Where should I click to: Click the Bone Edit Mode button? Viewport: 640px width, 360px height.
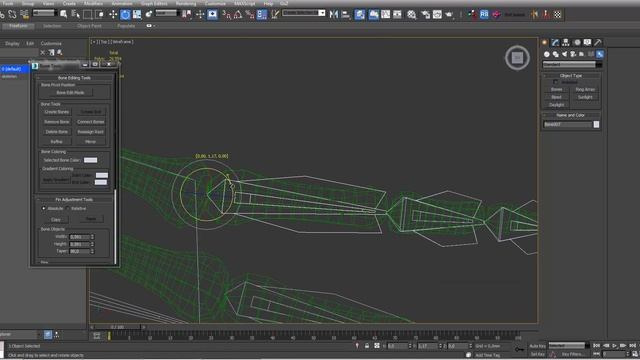[70, 93]
